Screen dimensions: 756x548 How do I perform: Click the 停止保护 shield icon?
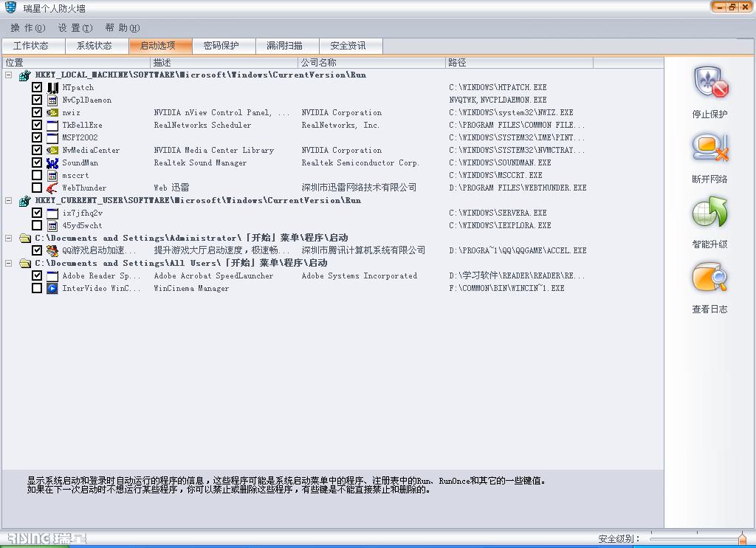coord(710,83)
